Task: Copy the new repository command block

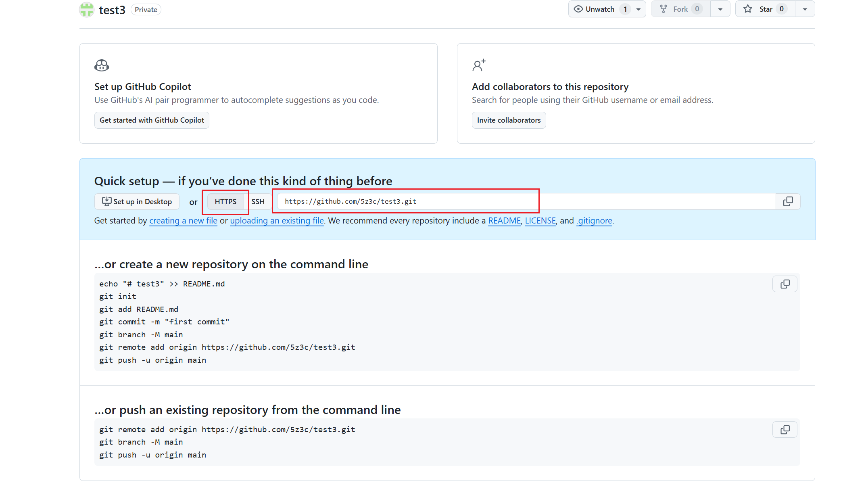Action: 785,284
